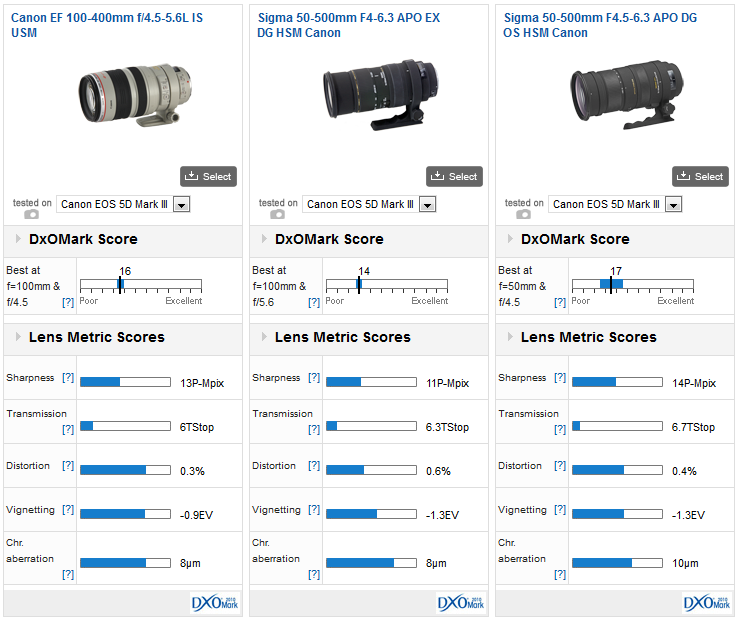Click the 13P-Mpix sharpness value

click(202, 383)
